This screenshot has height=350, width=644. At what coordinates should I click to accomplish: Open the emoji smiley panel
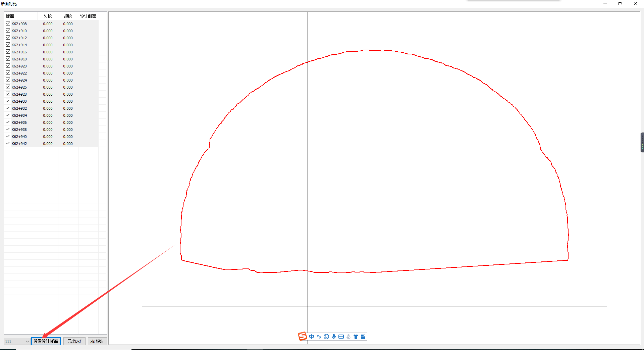[x=326, y=337]
